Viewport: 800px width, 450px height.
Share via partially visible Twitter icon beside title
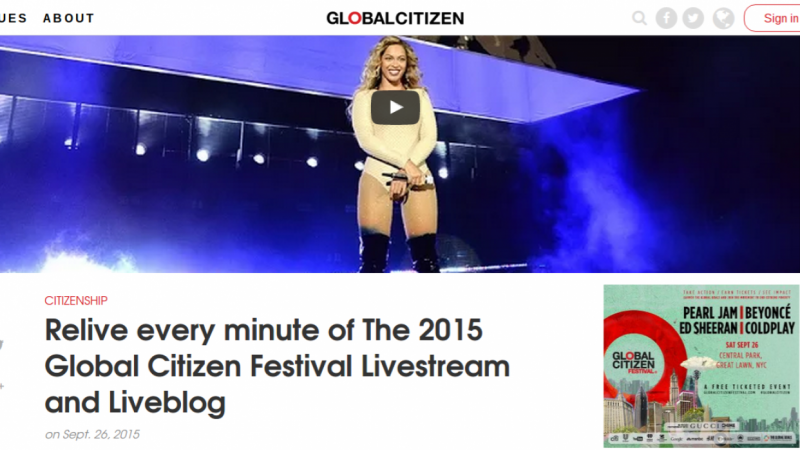point(2,345)
